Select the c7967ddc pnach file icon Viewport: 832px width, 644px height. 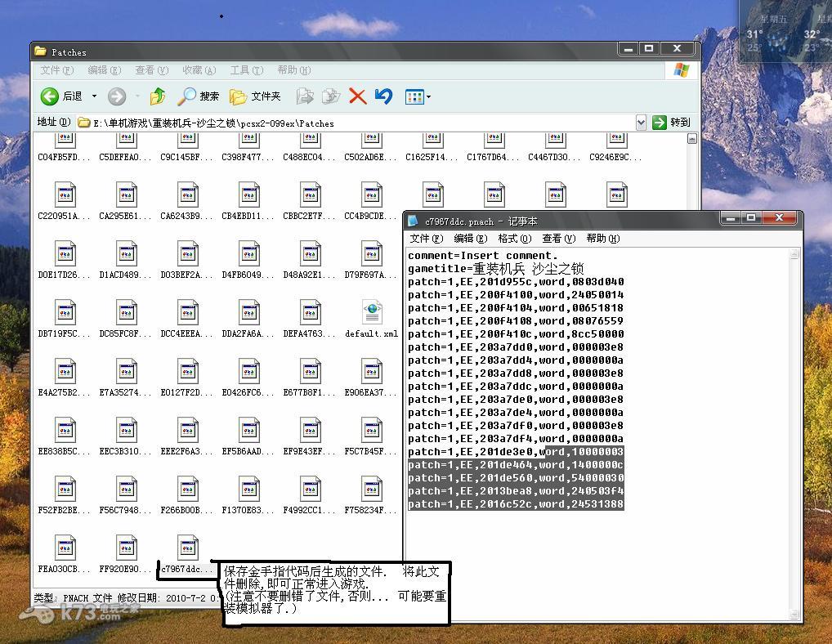point(188,548)
